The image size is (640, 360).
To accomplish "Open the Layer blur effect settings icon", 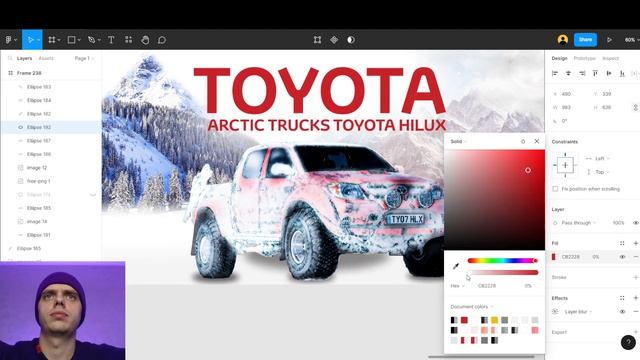I will 555,311.
